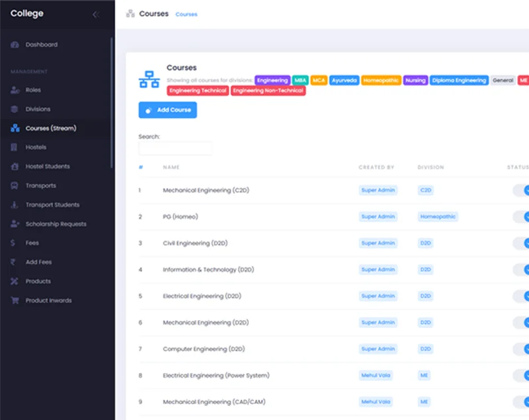Toggle status for Civil Engineering (D2D)
Image resolution: width=529 pixels, height=420 pixels.
point(522,243)
